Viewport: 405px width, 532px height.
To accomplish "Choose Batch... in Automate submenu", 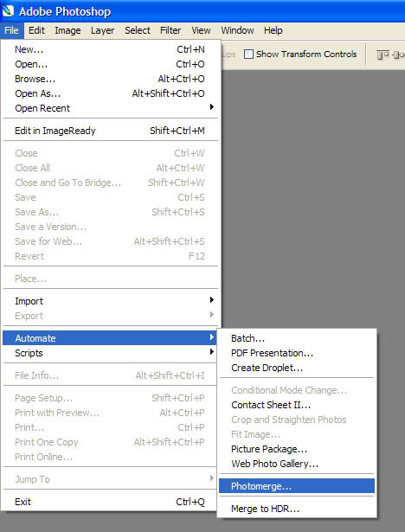I will tap(297, 338).
